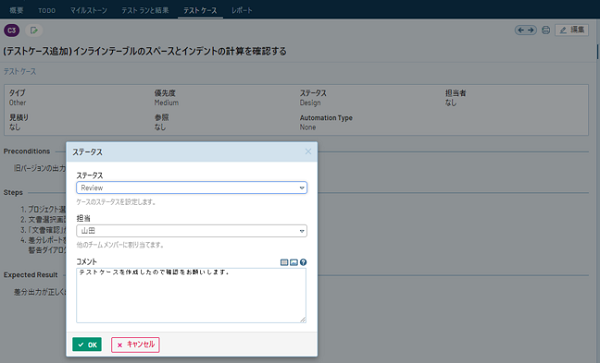600x363 pixels.
Task: Click the キャンセル button
Action: 135,344
